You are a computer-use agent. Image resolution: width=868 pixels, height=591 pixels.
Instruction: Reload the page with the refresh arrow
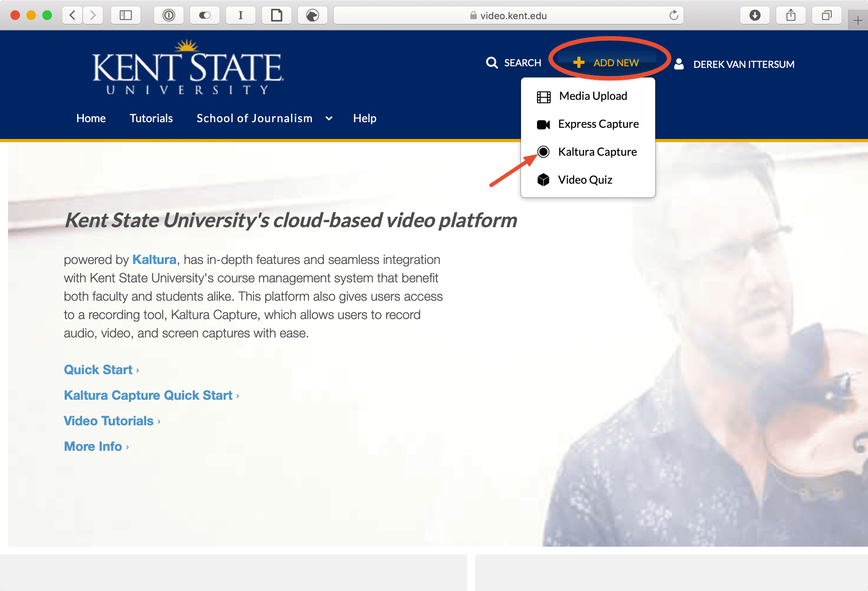point(674,15)
